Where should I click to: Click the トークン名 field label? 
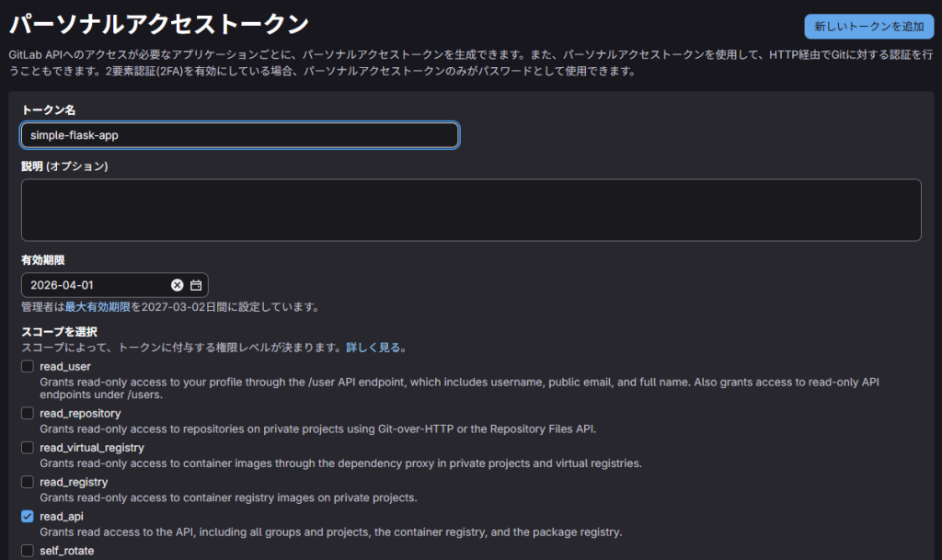(x=49, y=109)
